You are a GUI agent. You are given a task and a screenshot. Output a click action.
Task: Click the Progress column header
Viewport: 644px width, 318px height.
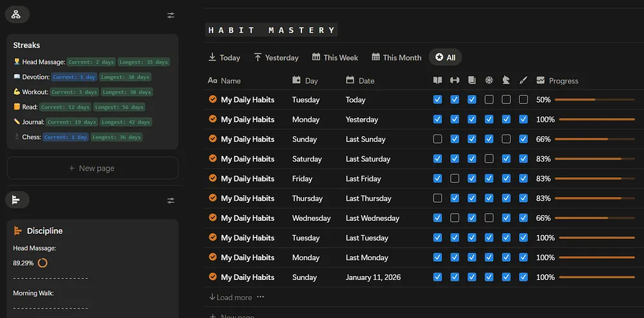click(557, 80)
